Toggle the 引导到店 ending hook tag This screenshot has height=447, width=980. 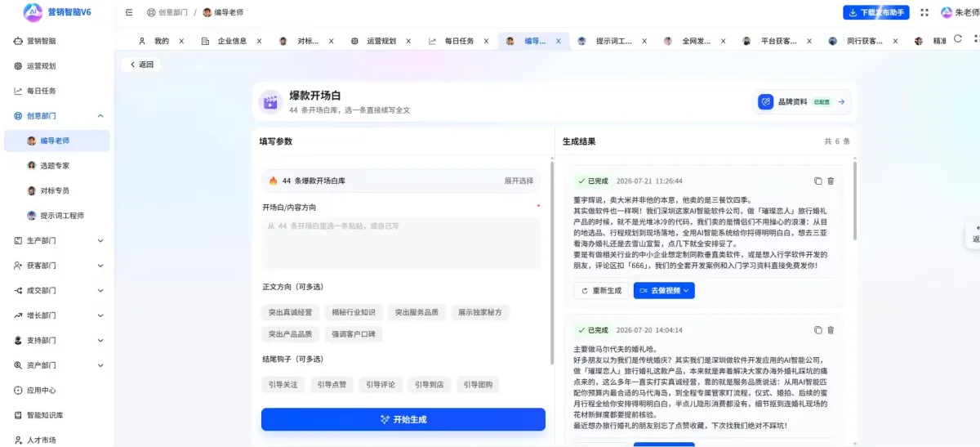click(x=430, y=384)
